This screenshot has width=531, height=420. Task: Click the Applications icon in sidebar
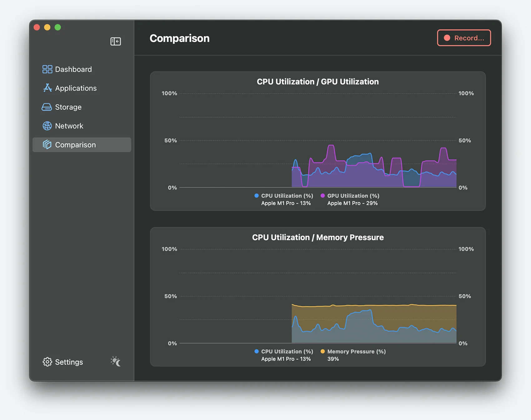pos(47,88)
